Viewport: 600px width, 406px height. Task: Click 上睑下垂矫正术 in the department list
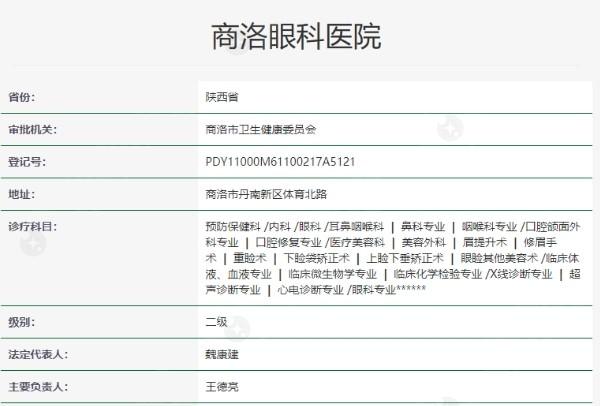coord(405,258)
